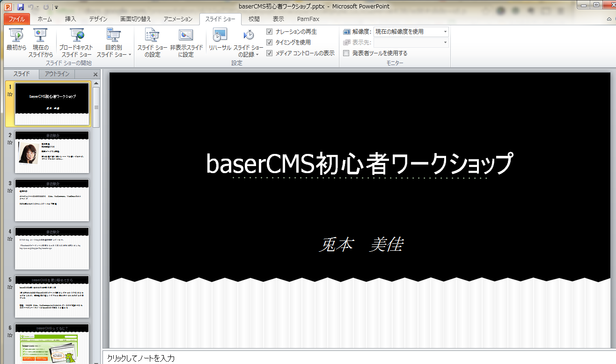Open the 表示先 (Show On) dropdown
This screenshot has height=364, width=616.
coord(411,43)
